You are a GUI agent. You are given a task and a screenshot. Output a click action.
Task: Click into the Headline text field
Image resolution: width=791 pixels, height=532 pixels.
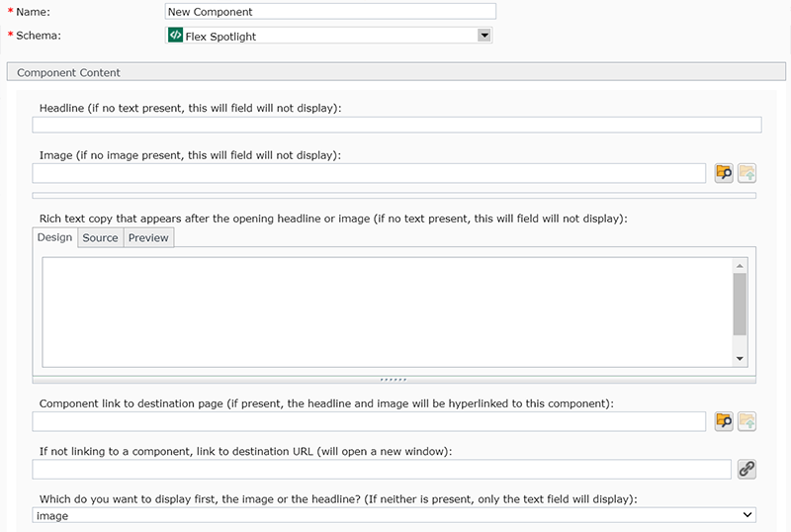(396, 125)
